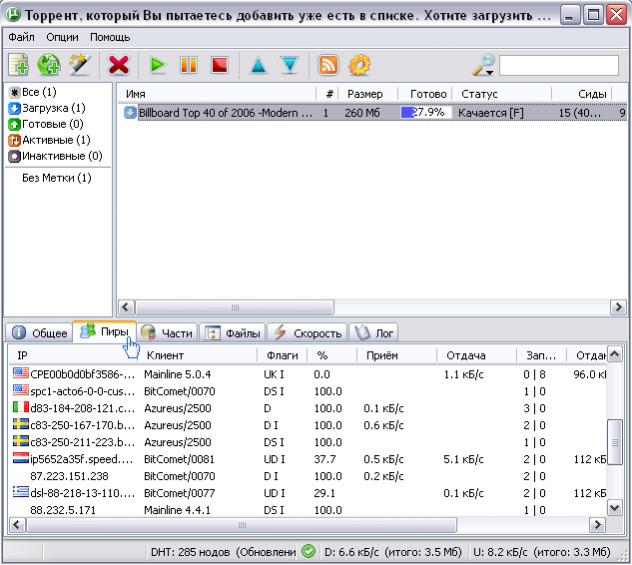Stop the torrent with the red stop icon
Viewport: 632px width, 565px height.
coord(219,65)
